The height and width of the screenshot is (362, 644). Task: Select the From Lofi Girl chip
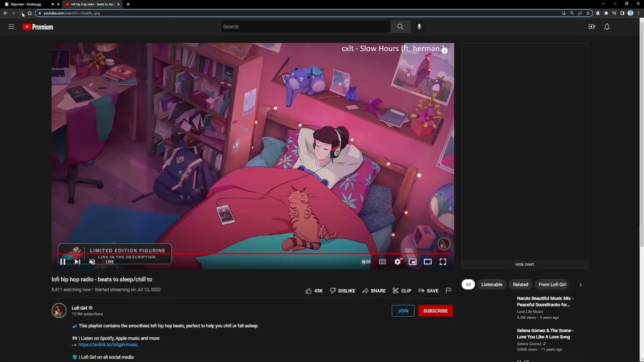(x=552, y=285)
